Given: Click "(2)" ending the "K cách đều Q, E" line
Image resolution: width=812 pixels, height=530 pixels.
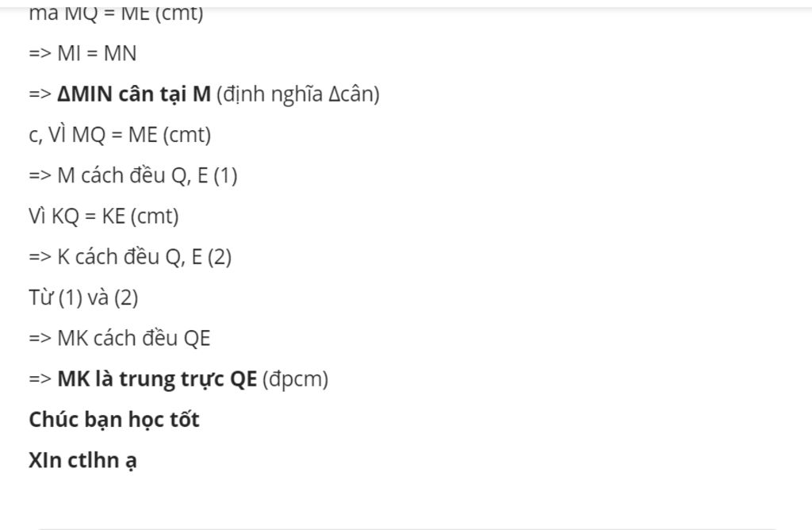Looking at the screenshot, I should (220, 258).
